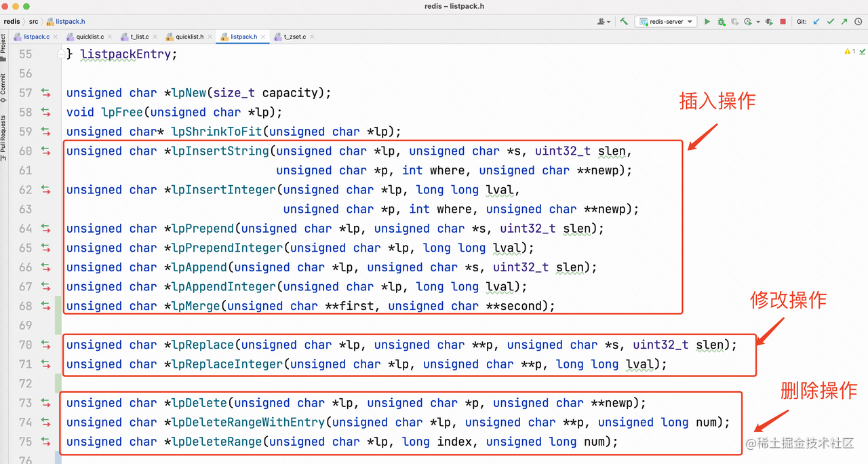The height and width of the screenshot is (464, 868).
Task: Run redis-server with green play icon
Action: click(x=707, y=22)
